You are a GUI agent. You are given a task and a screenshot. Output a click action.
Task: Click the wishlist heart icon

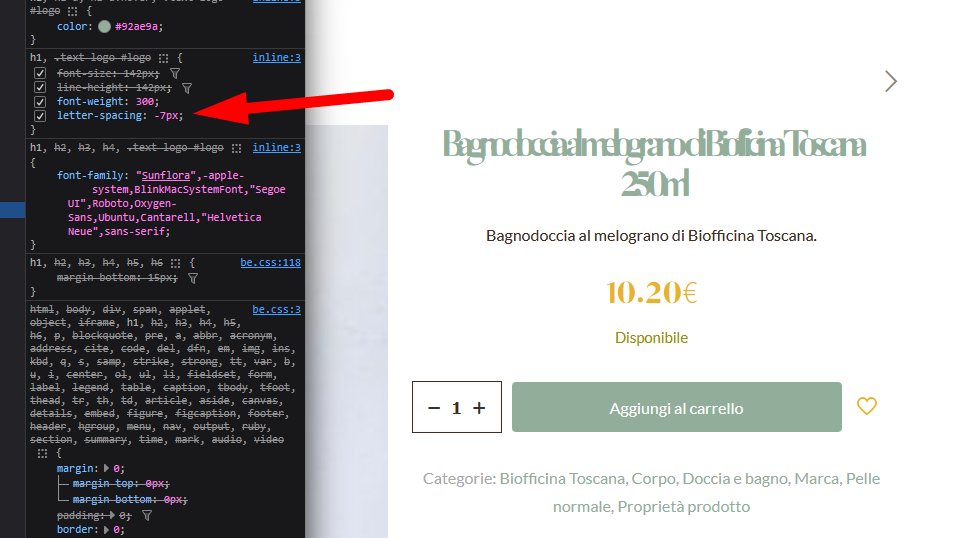click(867, 406)
